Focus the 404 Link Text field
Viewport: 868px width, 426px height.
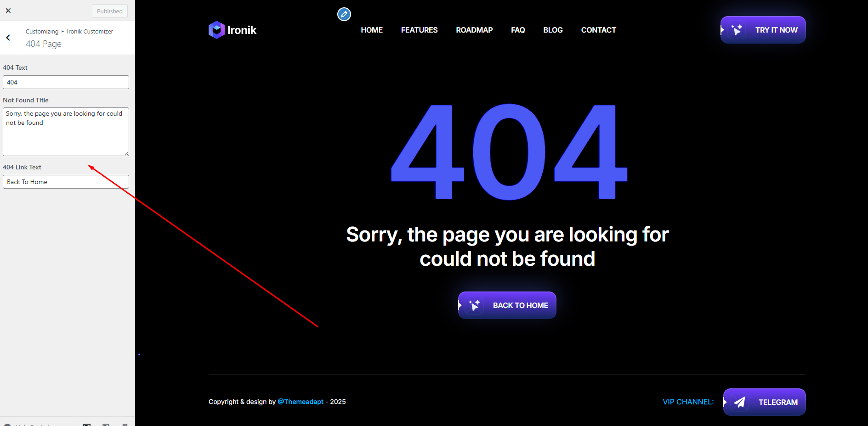[66, 182]
